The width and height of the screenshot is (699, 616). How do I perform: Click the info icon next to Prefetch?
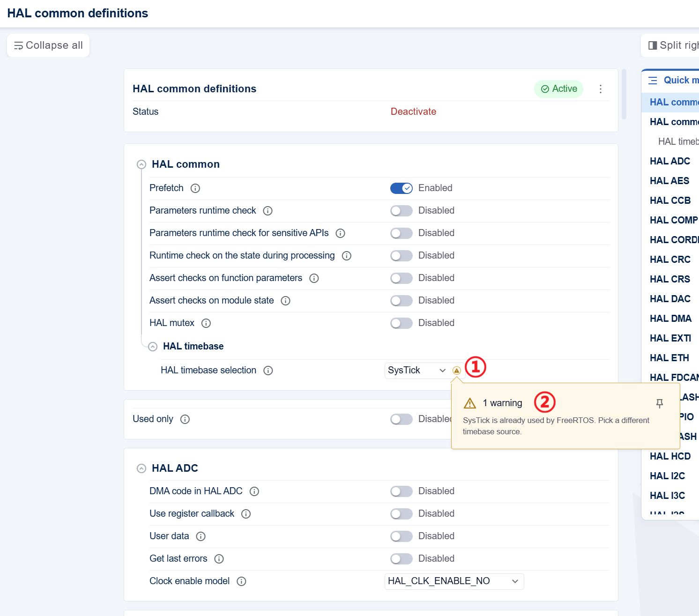tap(195, 188)
